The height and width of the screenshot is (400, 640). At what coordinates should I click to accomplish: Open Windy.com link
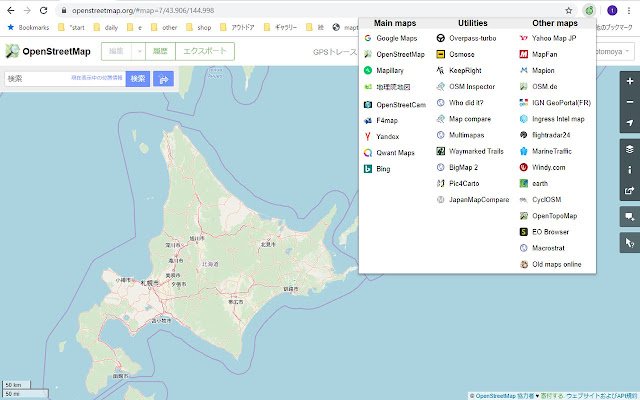click(542, 167)
